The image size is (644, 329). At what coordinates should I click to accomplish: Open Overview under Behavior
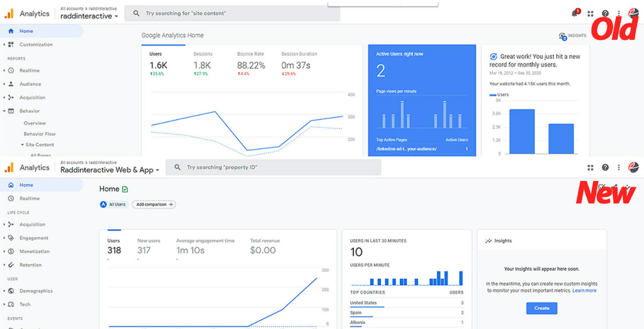[x=35, y=123]
